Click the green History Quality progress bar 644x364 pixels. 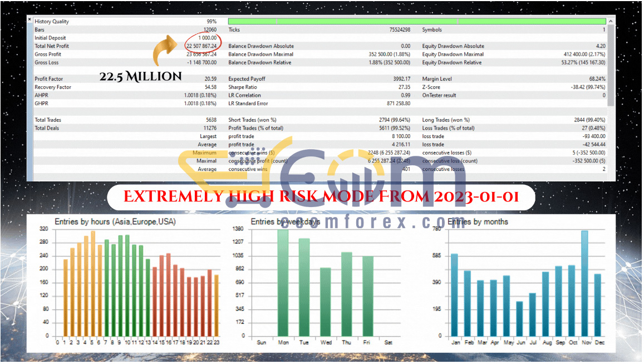click(x=417, y=21)
